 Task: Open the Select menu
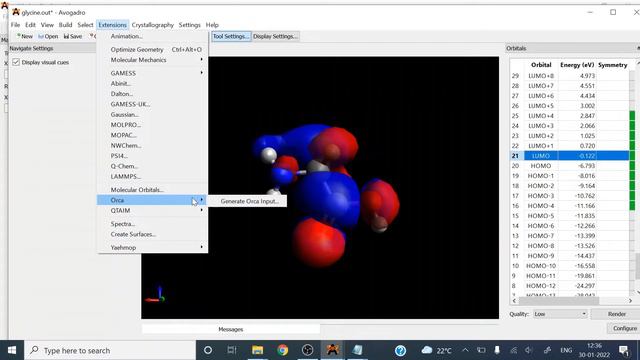click(85, 25)
